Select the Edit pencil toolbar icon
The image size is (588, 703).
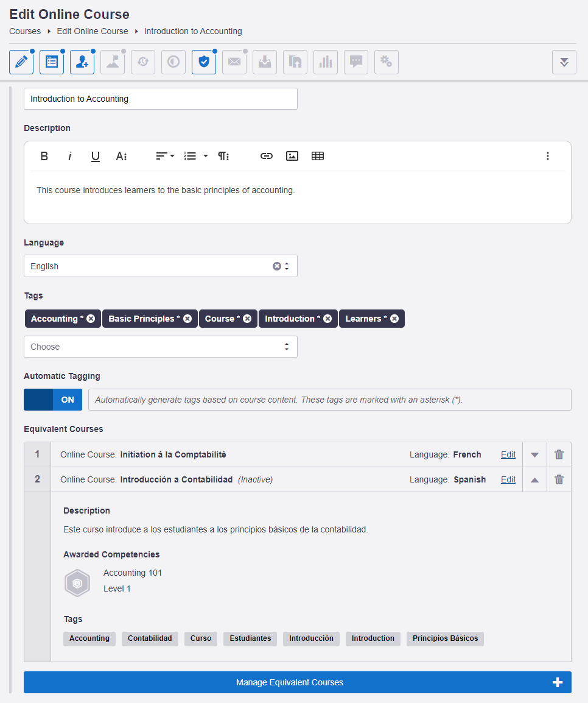[21, 62]
